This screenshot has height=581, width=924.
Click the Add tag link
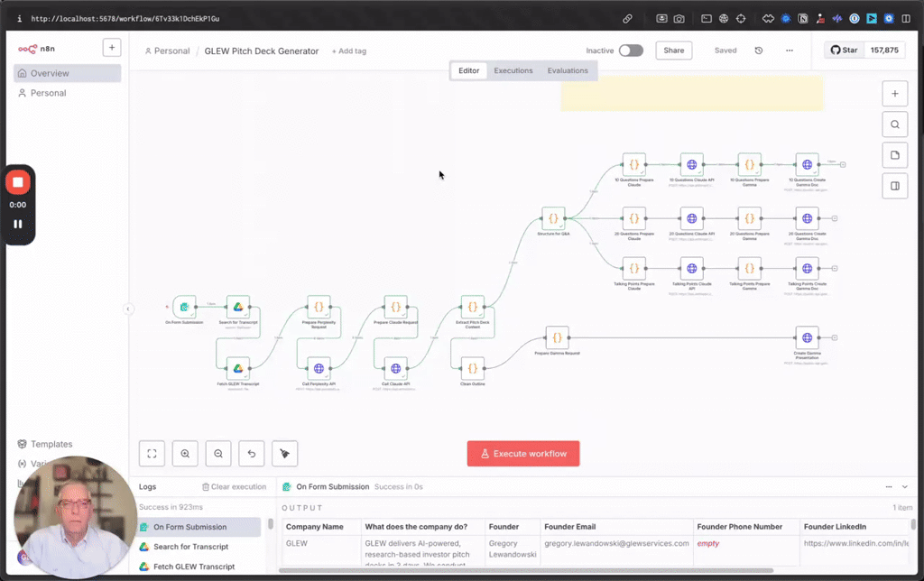click(x=349, y=51)
